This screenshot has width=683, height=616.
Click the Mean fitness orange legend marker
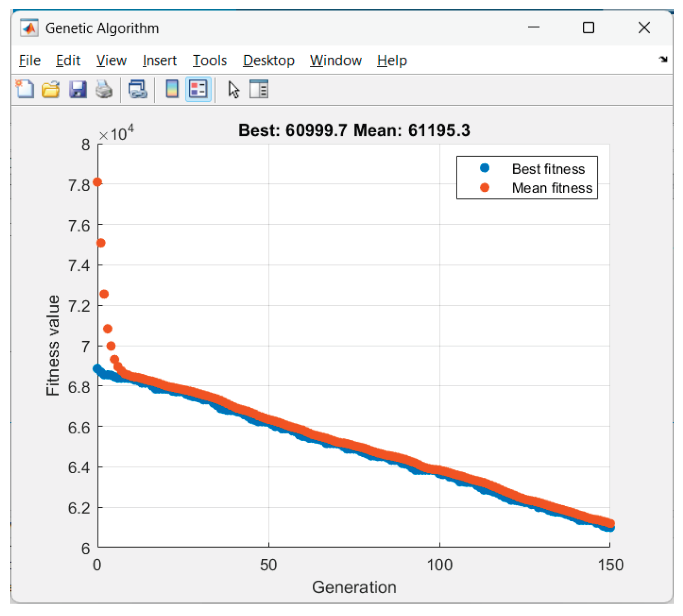[x=485, y=188]
